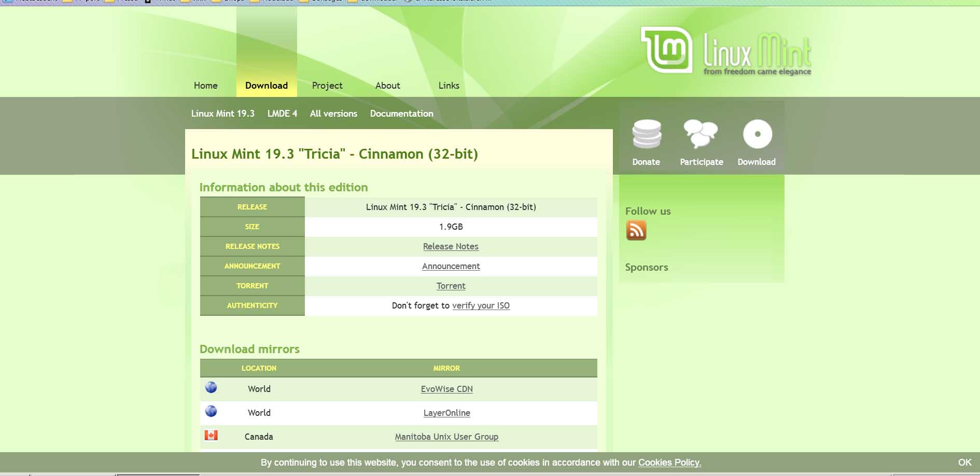The height and width of the screenshot is (476, 980).
Task: Click the MIRROR column header
Action: click(446, 368)
